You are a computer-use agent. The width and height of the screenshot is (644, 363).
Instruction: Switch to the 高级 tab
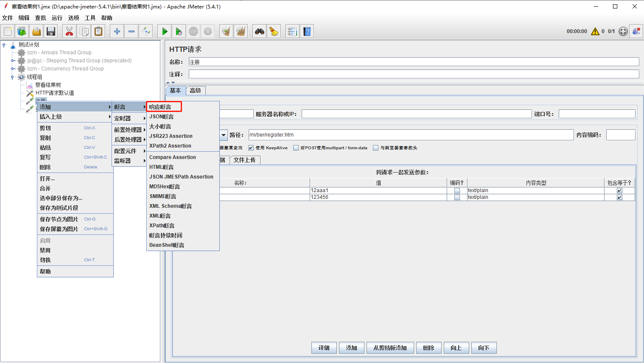[x=196, y=90]
